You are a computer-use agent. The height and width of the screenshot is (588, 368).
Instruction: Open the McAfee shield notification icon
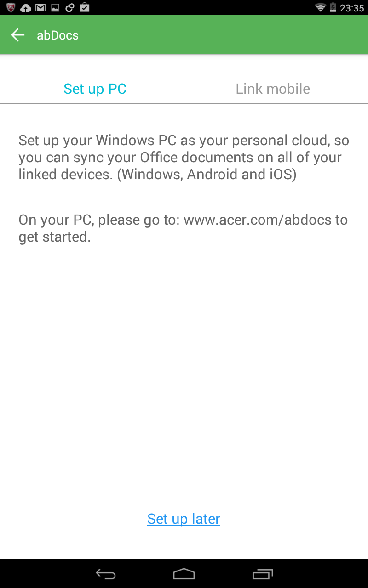tap(11, 7)
